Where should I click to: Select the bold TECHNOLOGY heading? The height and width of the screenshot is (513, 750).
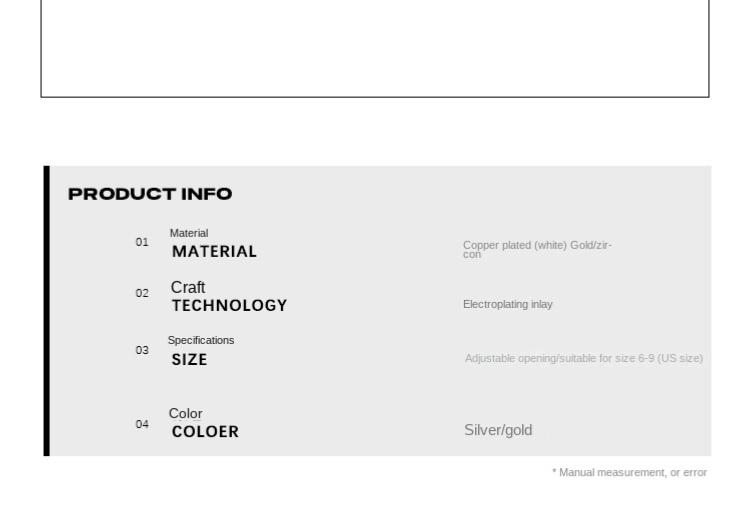pos(230,306)
